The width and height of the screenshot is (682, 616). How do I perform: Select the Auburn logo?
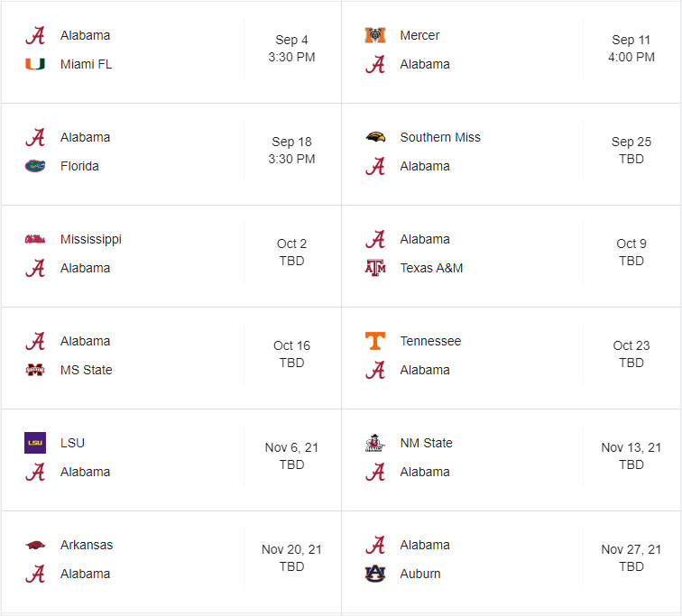pos(375,574)
